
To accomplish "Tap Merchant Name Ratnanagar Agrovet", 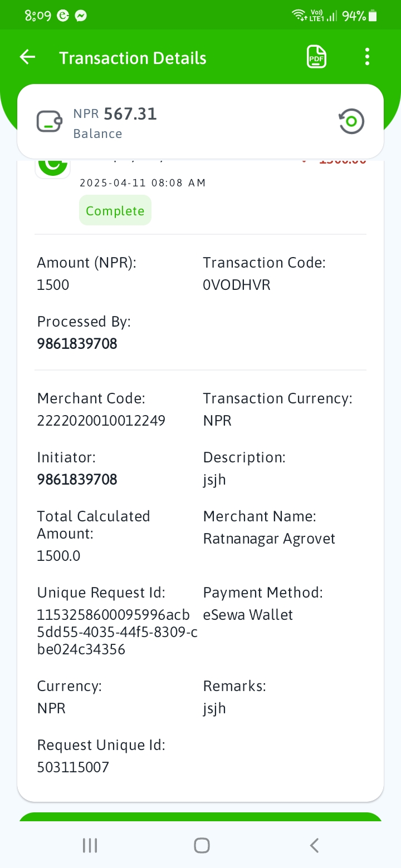I will coord(270,539).
